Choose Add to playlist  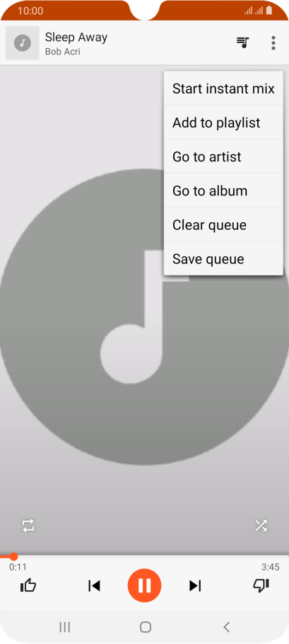(223, 122)
